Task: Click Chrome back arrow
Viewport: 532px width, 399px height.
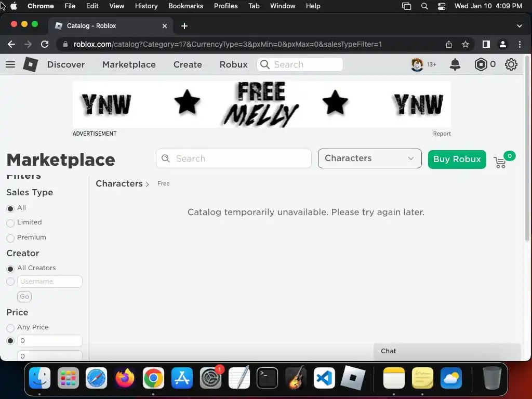Action: (11, 44)
